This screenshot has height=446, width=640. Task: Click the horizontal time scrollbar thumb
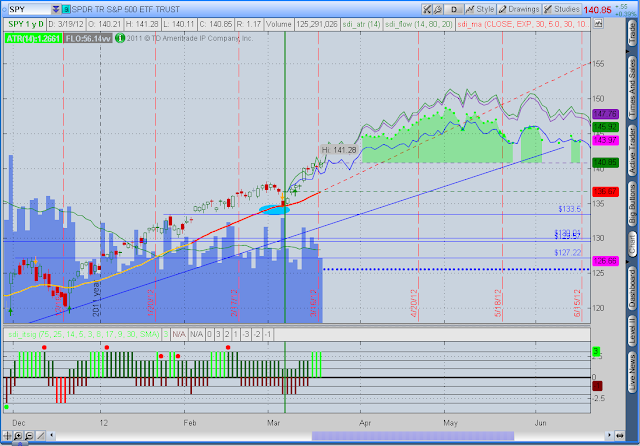pos(413,436)
